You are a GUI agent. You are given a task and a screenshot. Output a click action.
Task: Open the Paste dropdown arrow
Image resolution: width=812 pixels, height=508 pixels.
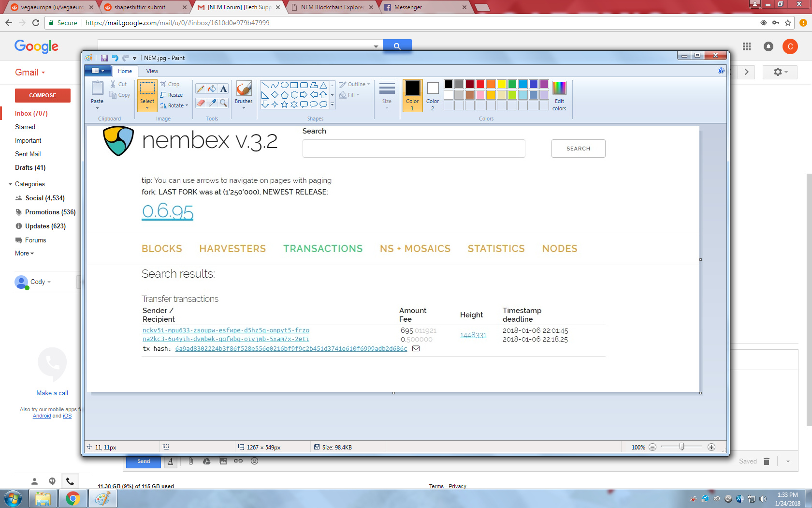[x=97, y=108]
